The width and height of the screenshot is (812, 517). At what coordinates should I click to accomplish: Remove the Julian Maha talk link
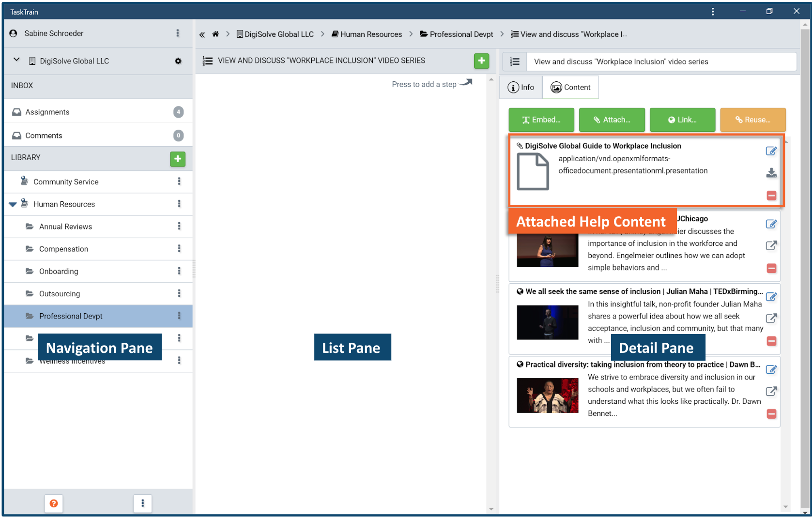coord(772,341)
